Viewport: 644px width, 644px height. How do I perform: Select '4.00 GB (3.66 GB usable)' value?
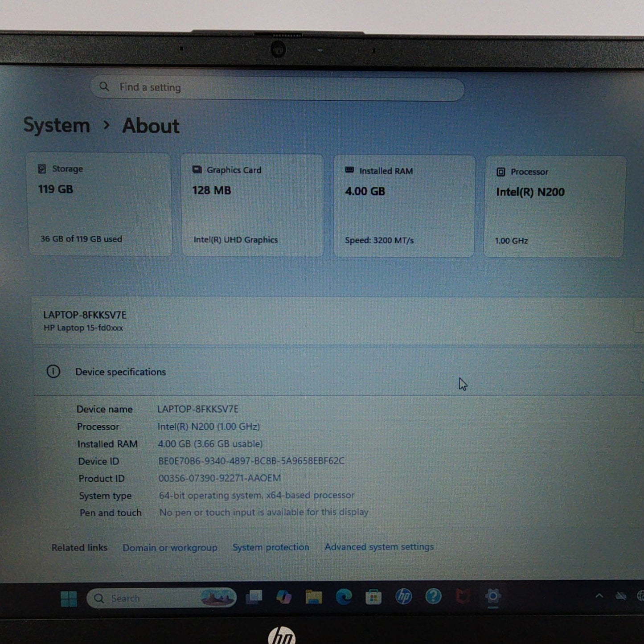pyautogui.click(x=210, y=443)
